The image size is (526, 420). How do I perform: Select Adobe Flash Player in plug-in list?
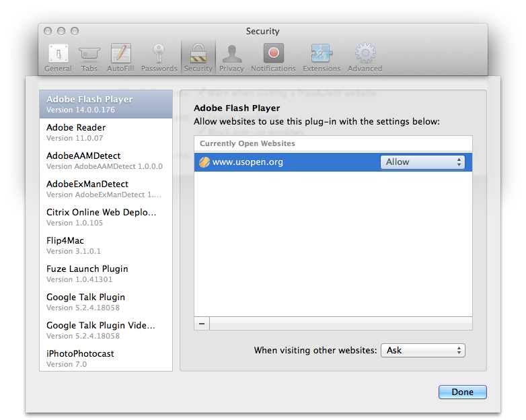(106, 104)
